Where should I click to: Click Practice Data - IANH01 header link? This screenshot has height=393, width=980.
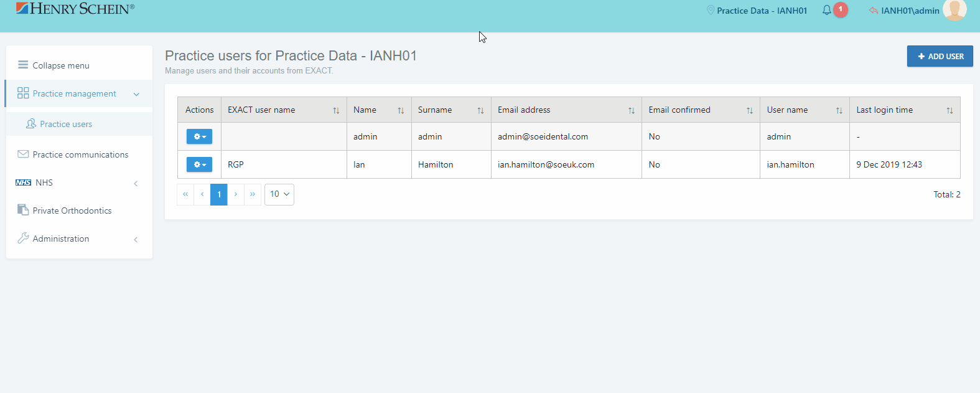point(762,11)
